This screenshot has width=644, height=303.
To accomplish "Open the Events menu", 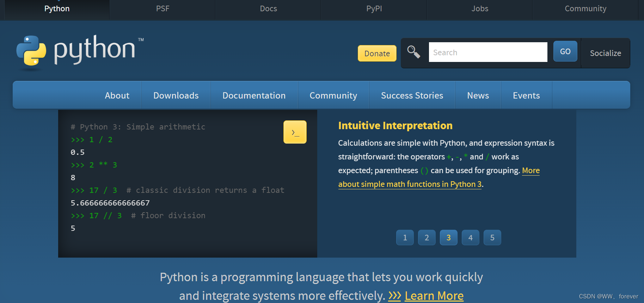I will point(526,95).
